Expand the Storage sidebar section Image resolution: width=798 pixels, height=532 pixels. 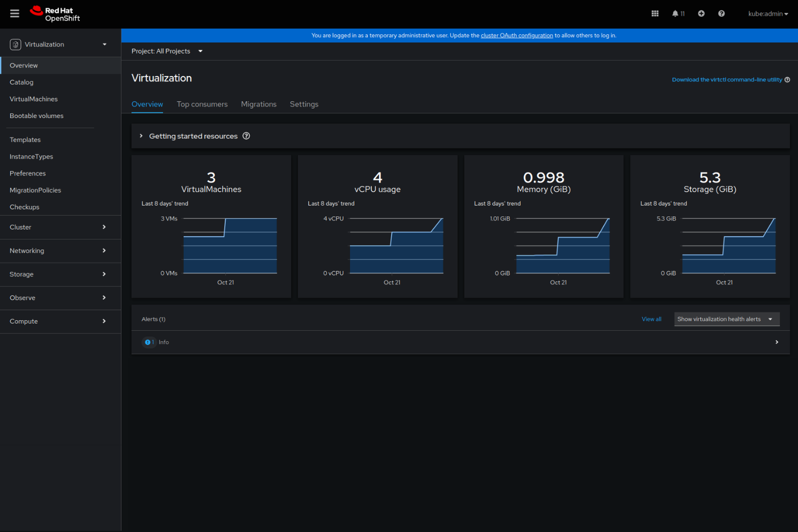(21, 274)
